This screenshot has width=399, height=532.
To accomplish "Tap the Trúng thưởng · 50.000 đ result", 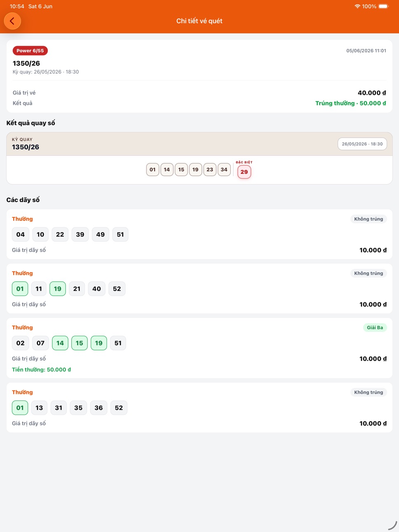I will 351,103.
